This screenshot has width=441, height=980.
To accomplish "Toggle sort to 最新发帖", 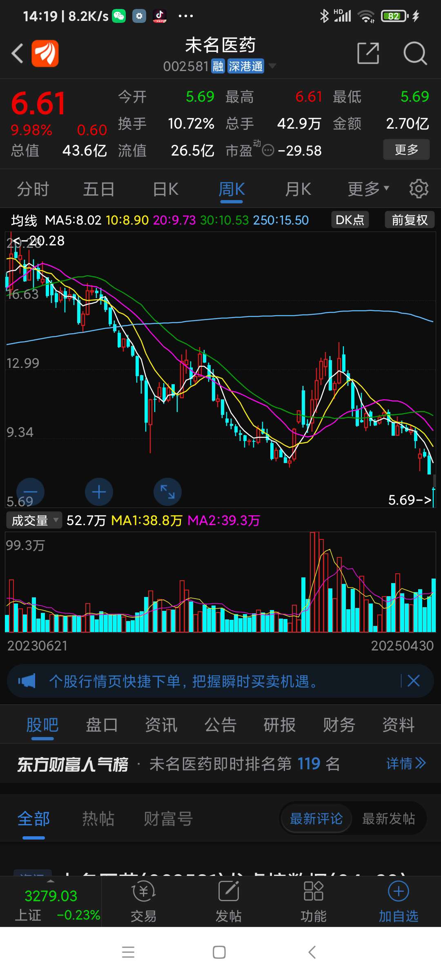I will [388, 819].
